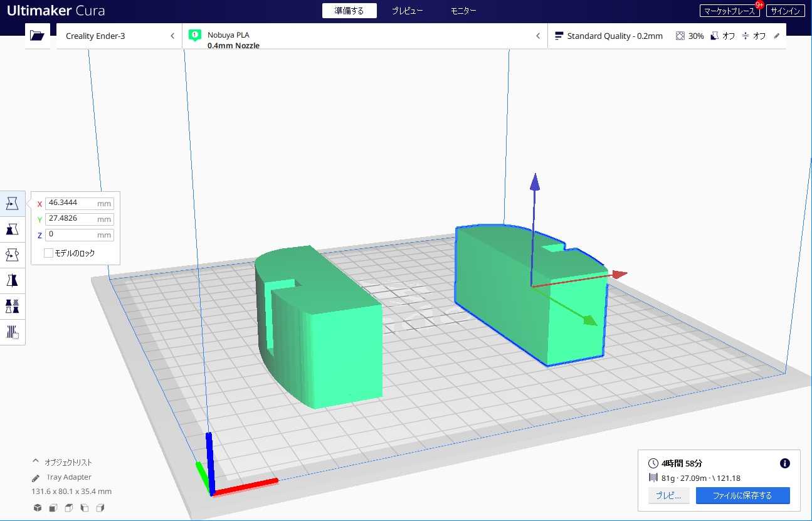Image resolution: width=812 pixels, height=521 pixels.
Task: Click the ファイルに保存する button
Action: [742, 495]
